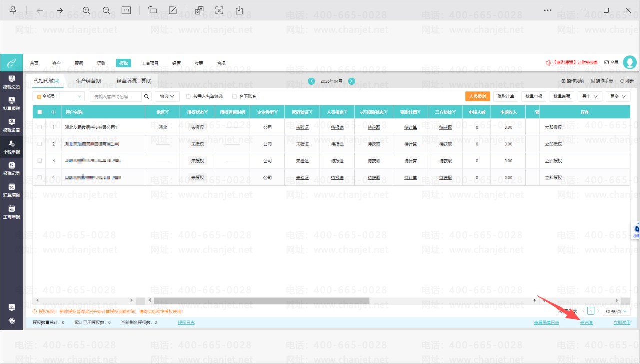Open the 导出 dropdown
640x364 pixels.
(590, 96)
